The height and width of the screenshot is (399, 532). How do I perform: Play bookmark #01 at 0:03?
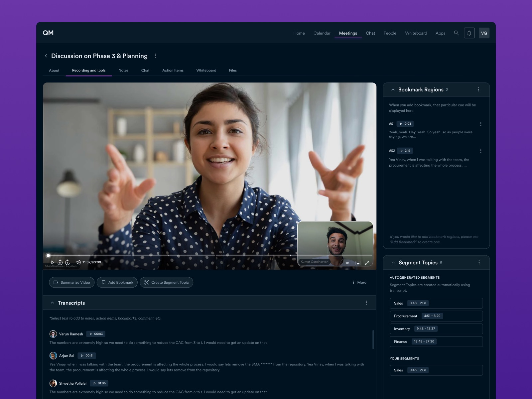click(x=405, y=124)
